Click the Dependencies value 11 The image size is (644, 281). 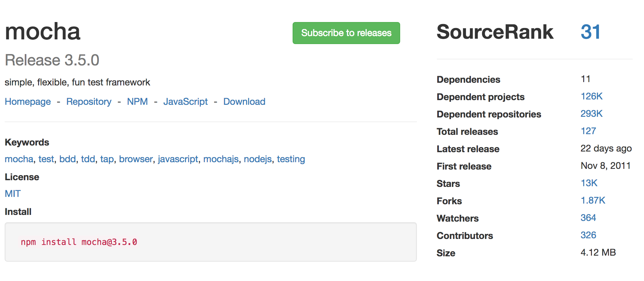586,79
